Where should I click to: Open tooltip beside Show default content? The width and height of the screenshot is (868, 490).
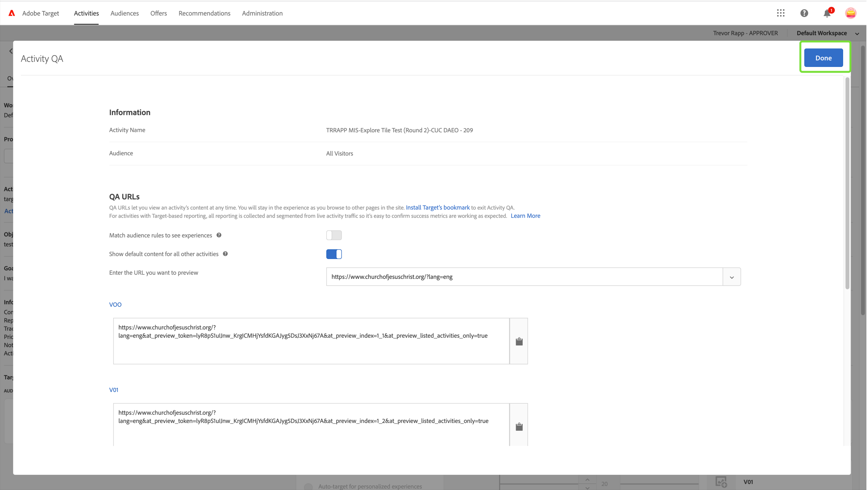point(225,254)
